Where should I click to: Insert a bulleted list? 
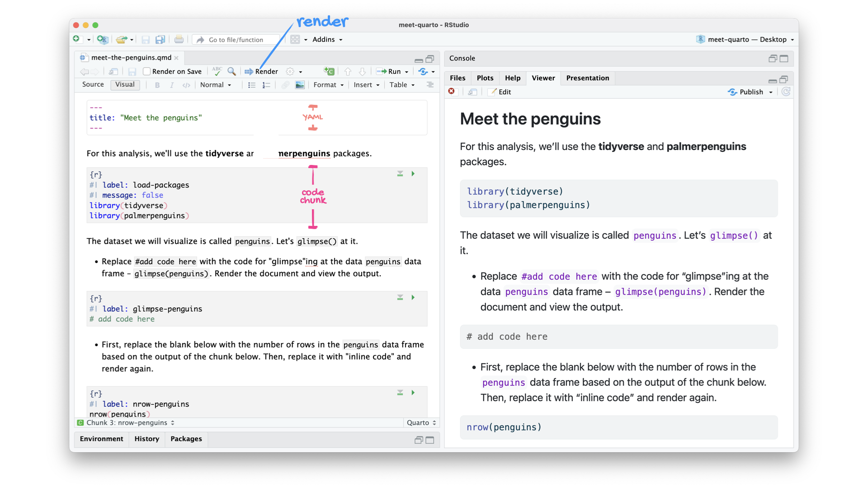pos(252,85)
